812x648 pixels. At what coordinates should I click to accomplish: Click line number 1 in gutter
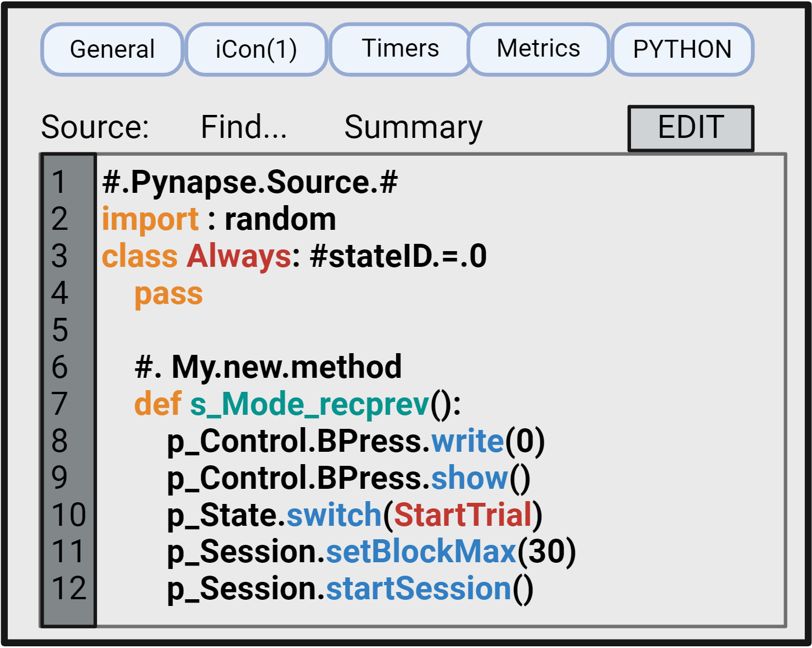click(59, 183)
